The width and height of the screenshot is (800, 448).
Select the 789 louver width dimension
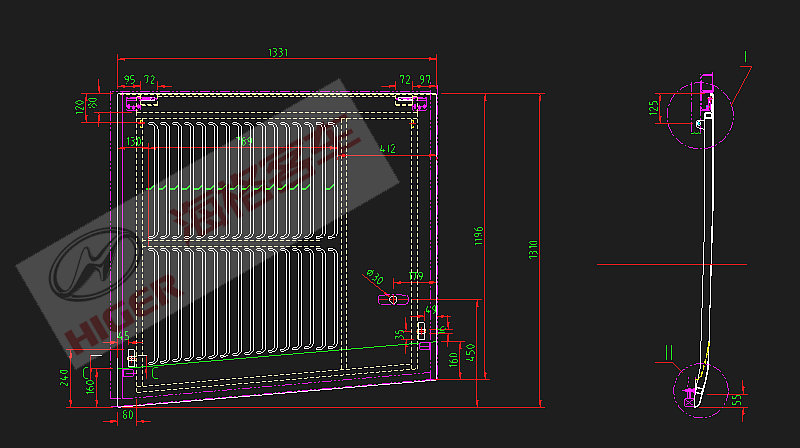click(x=243, y=142)
